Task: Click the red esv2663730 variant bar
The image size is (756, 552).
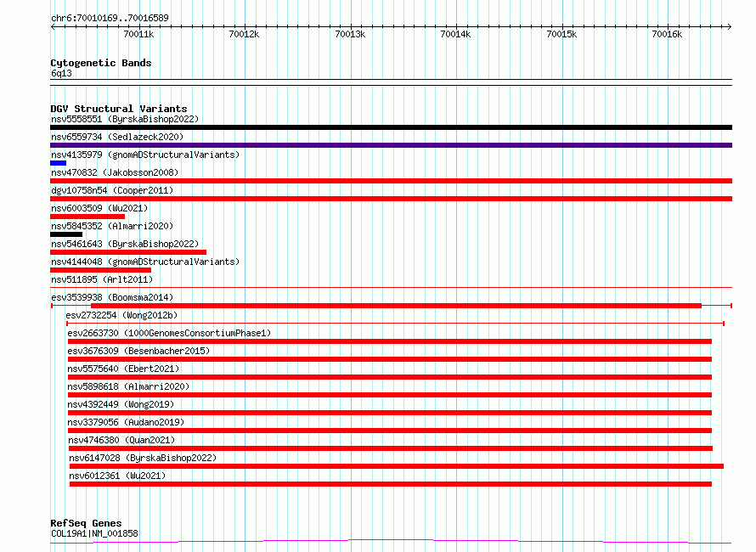Action: 390,341
